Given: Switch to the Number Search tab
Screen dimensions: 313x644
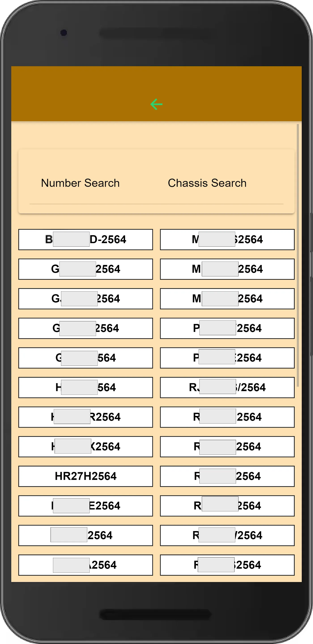Looking at the screenshot, I should tap(80, 183).
